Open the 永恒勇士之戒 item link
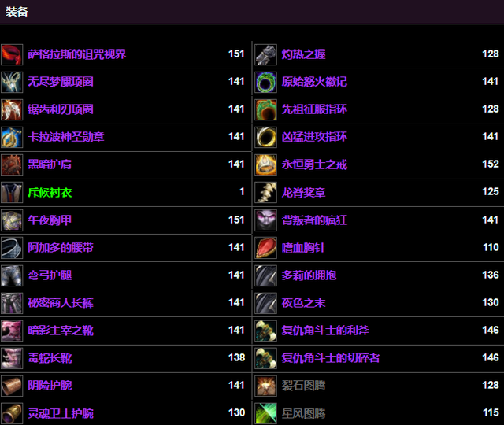Image resolution: width=504 pixels, height=425 pixels. [x=314, y=164]
